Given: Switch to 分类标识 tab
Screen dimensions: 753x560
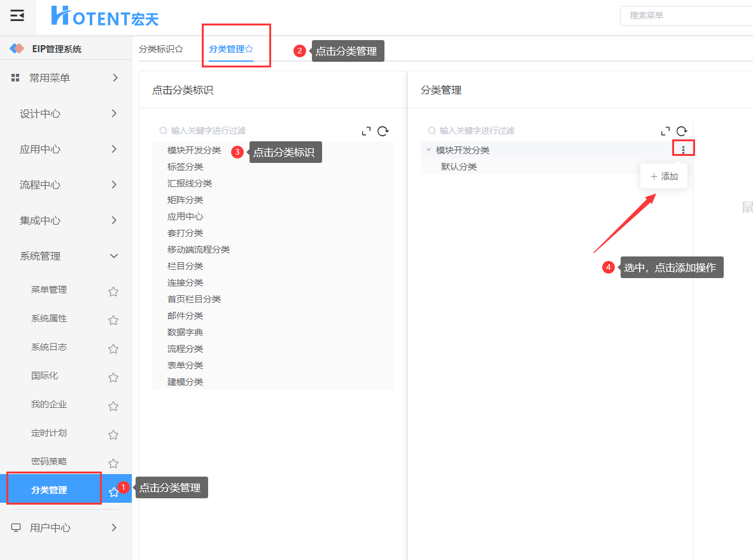Looking at the screenshot, I should click(157, 49).
